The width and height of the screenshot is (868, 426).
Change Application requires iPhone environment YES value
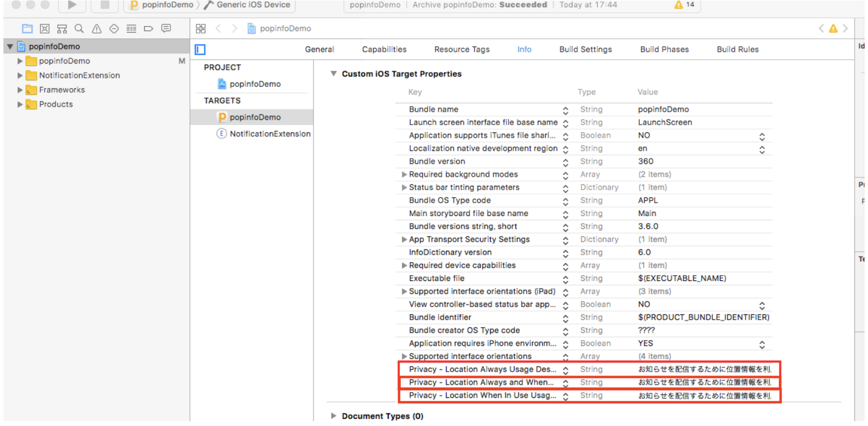point(762,344)
